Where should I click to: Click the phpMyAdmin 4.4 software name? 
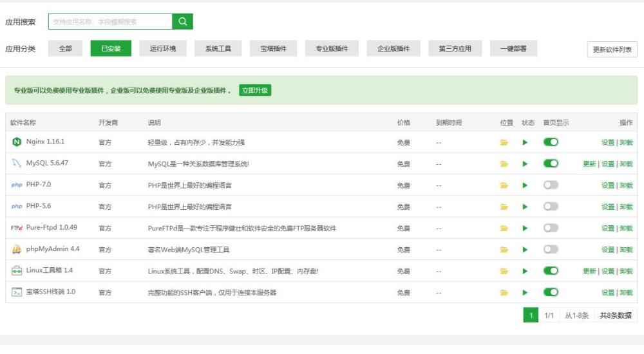(53, 249)
